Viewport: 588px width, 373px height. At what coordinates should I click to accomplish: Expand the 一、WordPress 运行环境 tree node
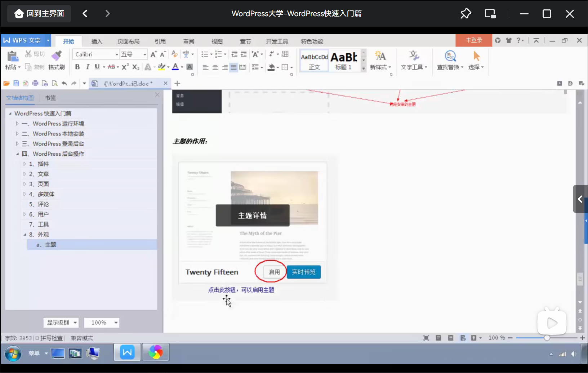coord(17,124)
